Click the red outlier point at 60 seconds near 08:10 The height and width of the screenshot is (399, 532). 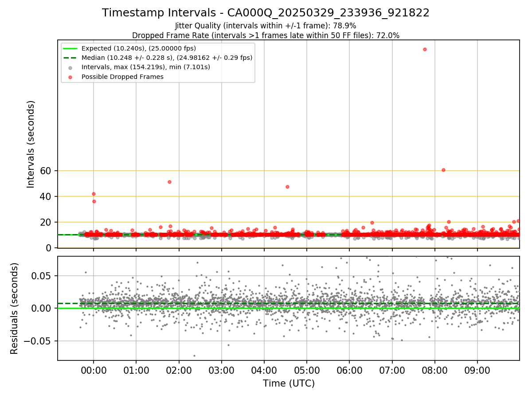(x=443, y=170)
